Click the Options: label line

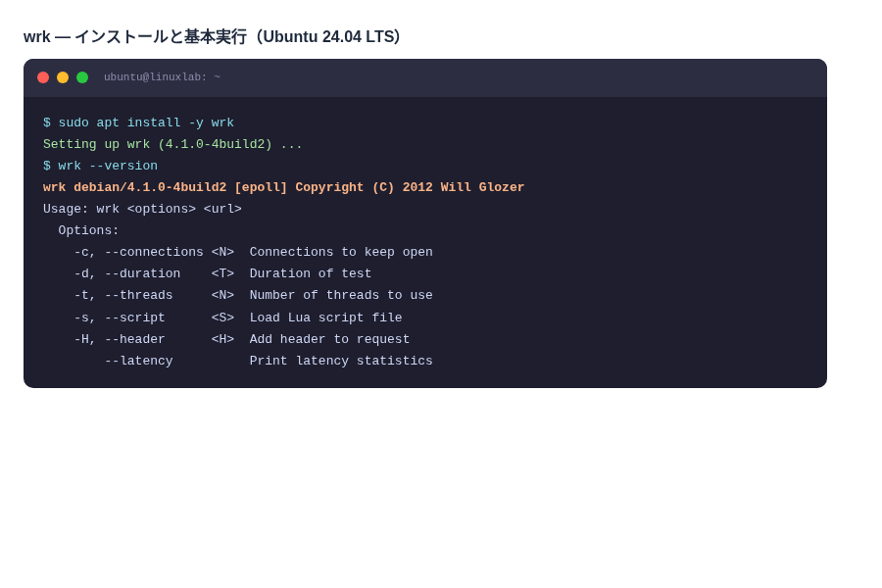point(89,230)
